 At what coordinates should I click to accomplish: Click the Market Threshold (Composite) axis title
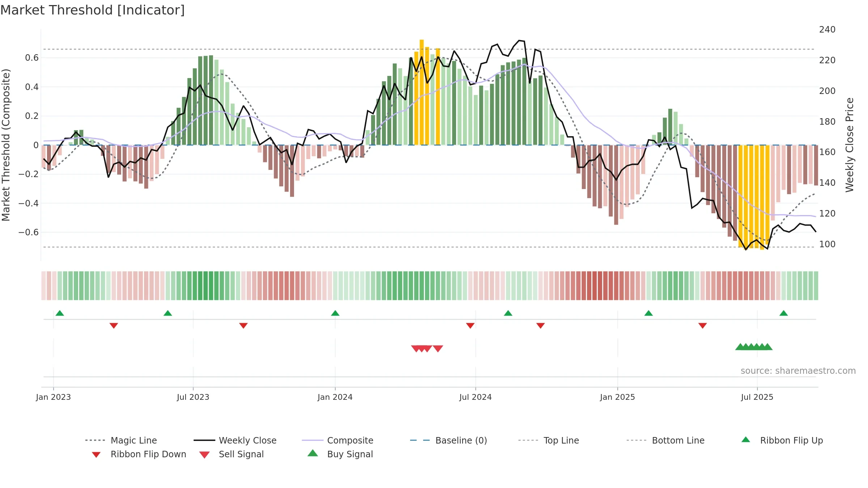tap(6, 145)
